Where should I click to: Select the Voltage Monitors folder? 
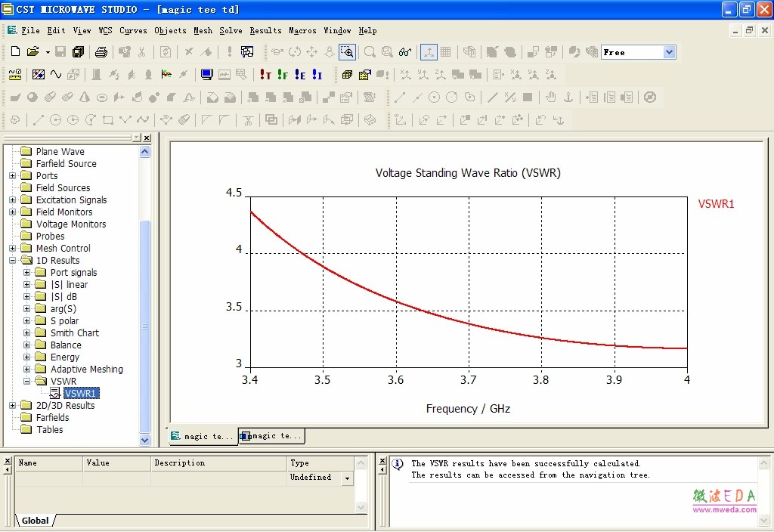click(70, 224)
